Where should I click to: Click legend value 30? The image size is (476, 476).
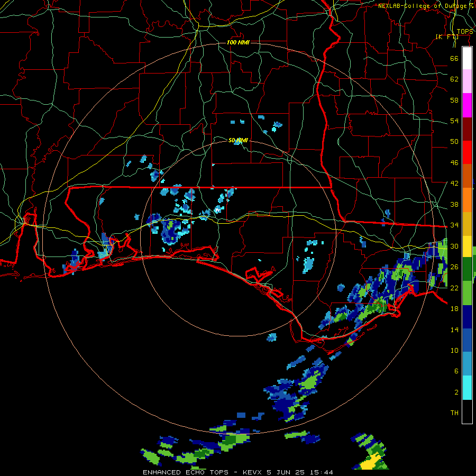(x=454, y=246)
